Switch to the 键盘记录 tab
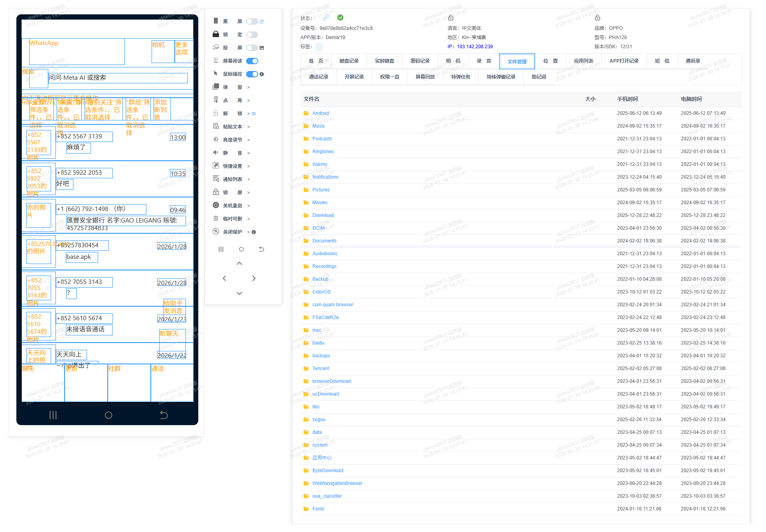Viewport: 766px width, 532px height. 349,61
